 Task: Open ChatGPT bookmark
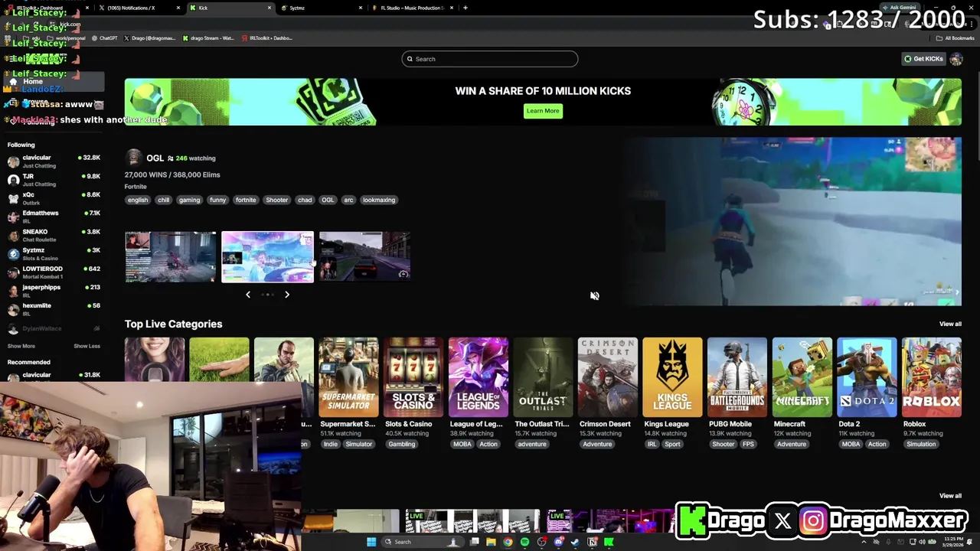104,37
